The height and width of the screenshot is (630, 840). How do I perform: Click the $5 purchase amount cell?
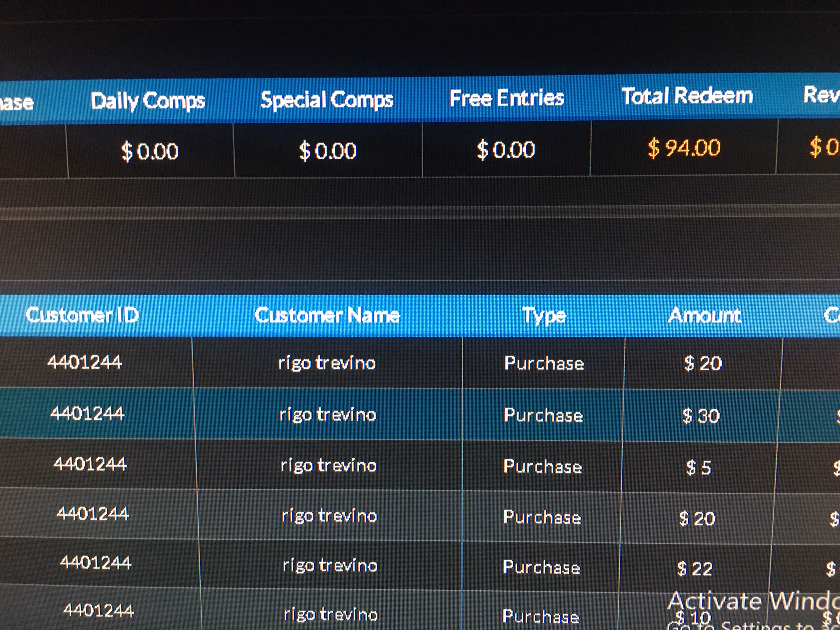pos(698,467)
